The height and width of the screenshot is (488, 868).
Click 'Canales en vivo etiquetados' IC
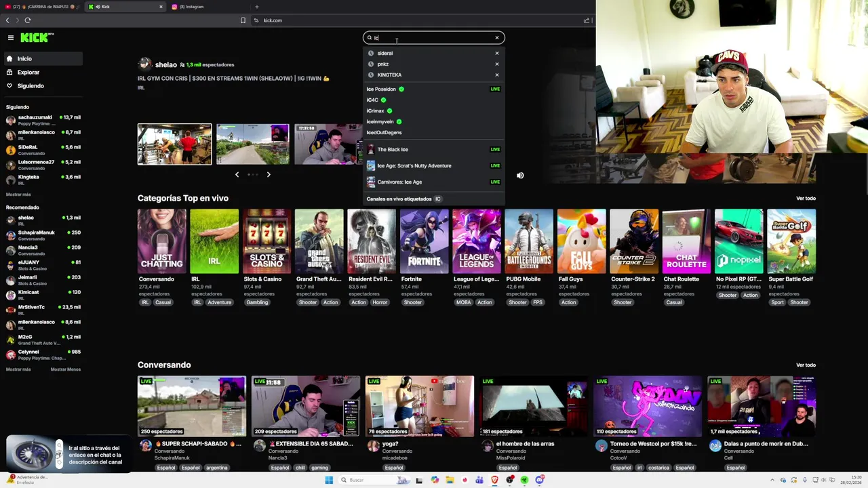click(x=404, y=199)
